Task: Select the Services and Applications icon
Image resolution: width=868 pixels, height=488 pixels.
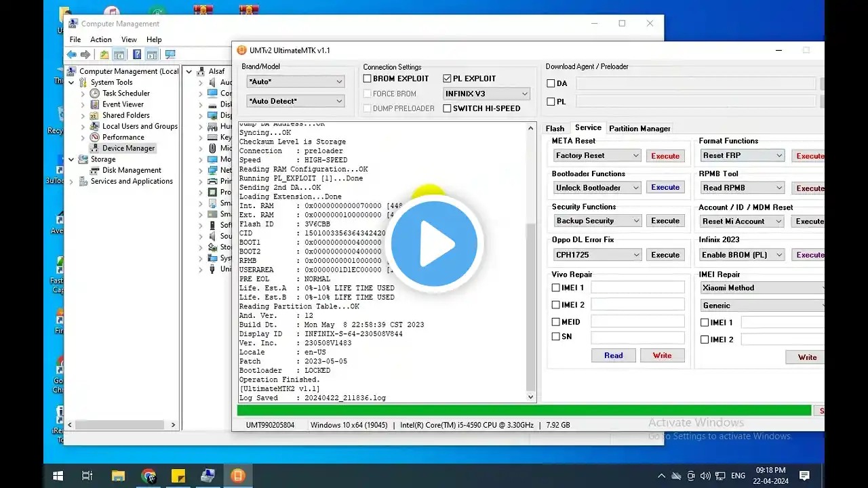Action: coord(83,181)
